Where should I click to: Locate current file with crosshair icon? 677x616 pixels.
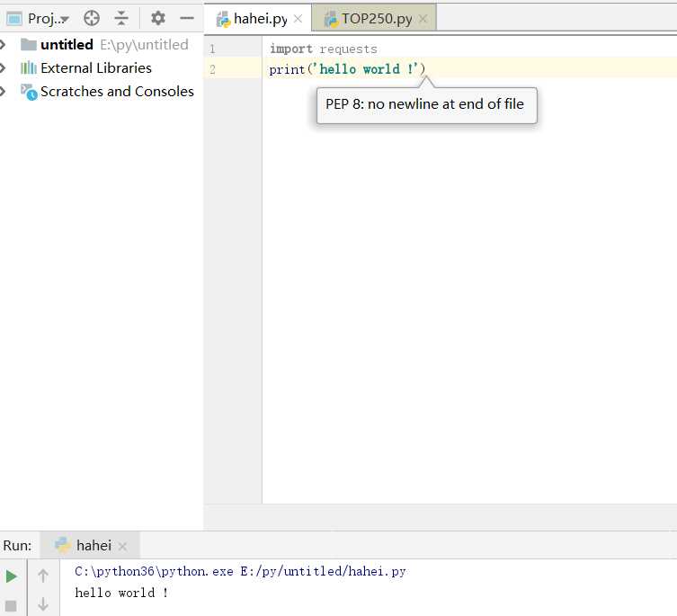pyautogui.click(x=92, y=18)
